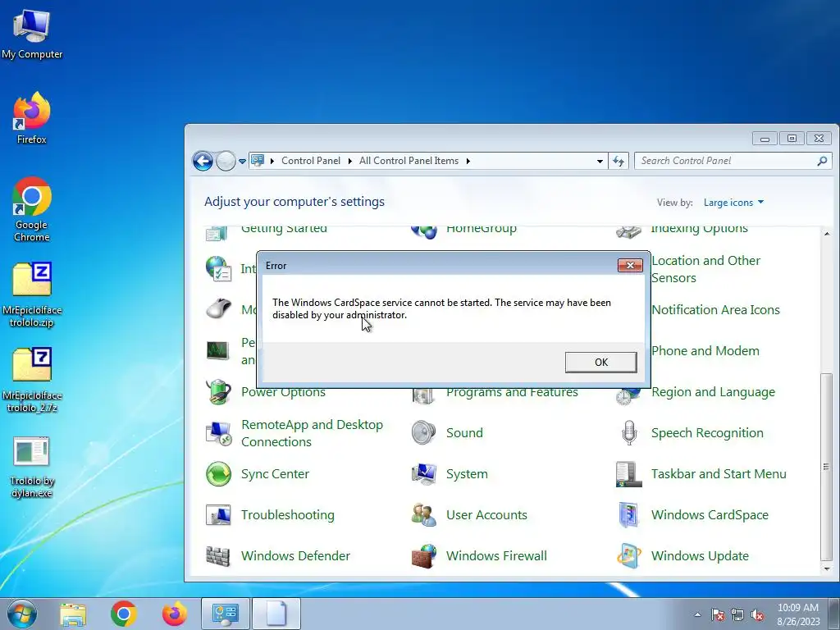This screenshot has height=630, width=840.
Task: Click the taskbar clock showing 10:09 AM
Action: coord(798,614)
